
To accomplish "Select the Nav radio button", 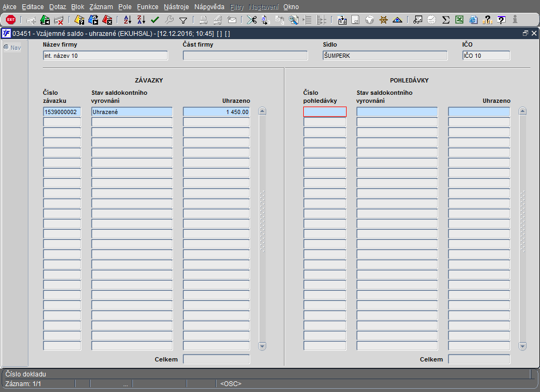I will [x=6, y=47].
